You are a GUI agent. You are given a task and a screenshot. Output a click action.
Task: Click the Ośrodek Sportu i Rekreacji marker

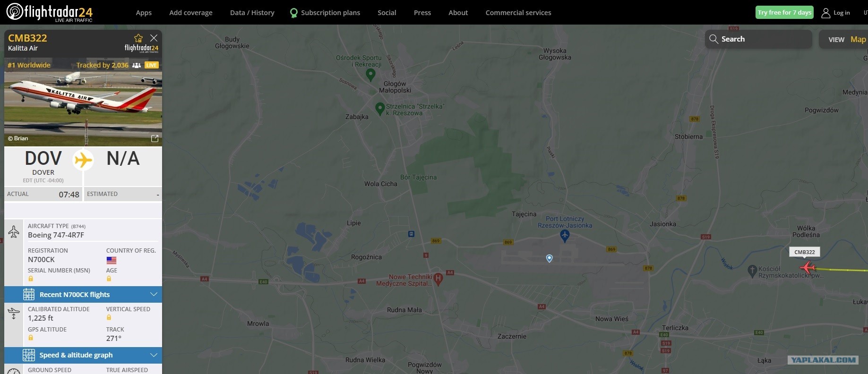pyautogui.click(x=371, y=75)
